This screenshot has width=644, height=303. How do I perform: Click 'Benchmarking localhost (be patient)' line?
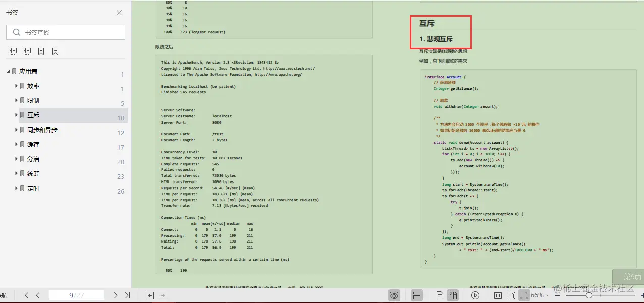198,86
